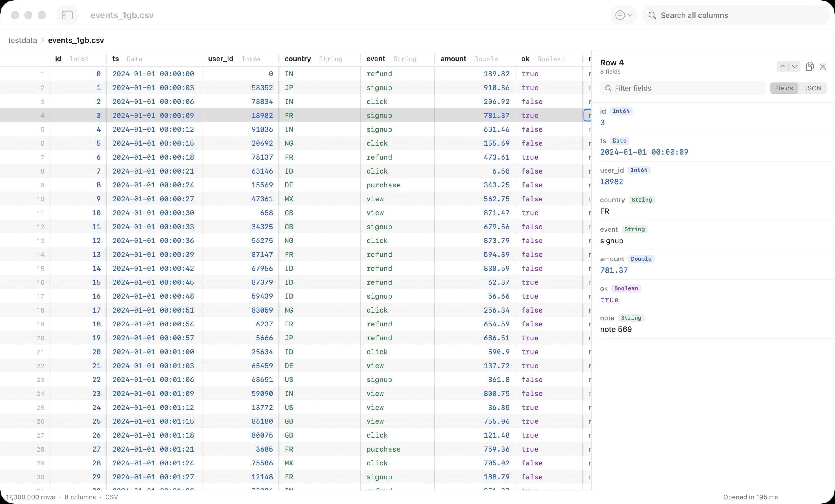This screenshot has width=835, height=504.
Task: Click the user_id value 18982 in panel
Action: coord(611,182)
